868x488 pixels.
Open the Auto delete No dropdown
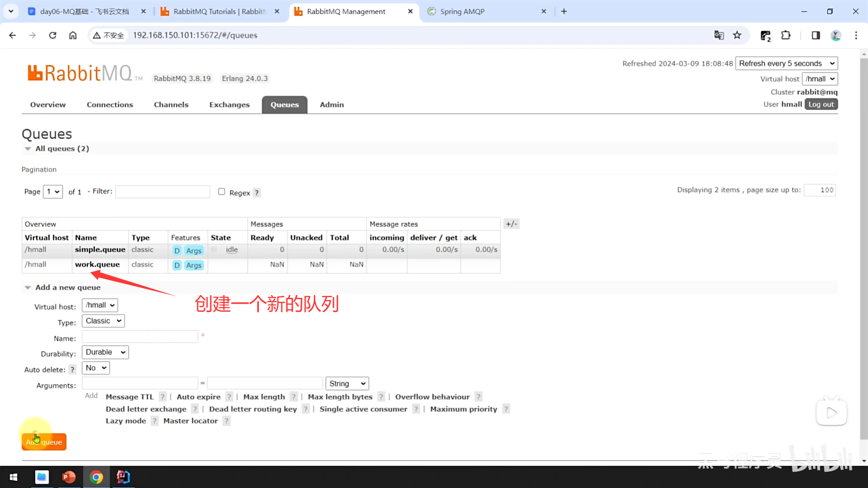point(96,368)
